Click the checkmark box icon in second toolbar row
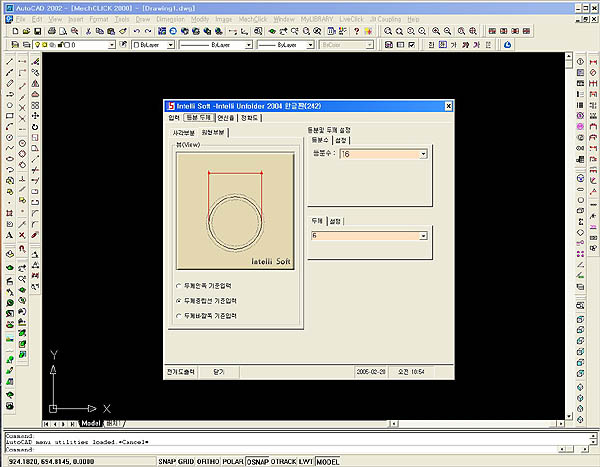Viewport: 600px width, 467px height. coord(411,45)
